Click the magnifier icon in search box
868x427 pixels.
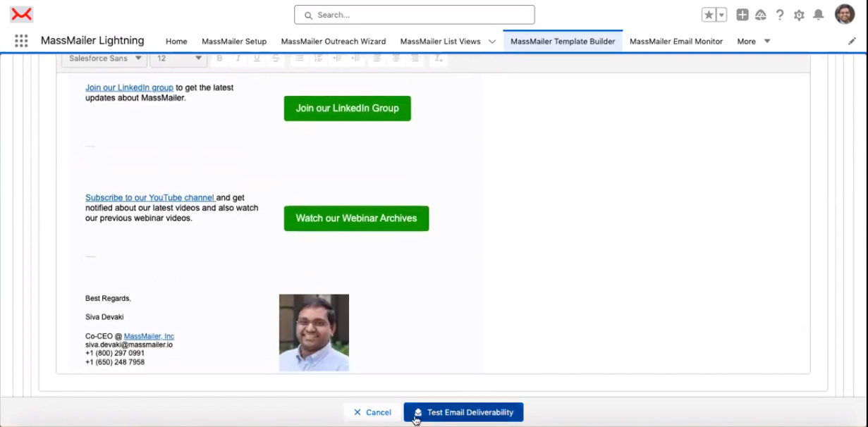coord(308,15)
